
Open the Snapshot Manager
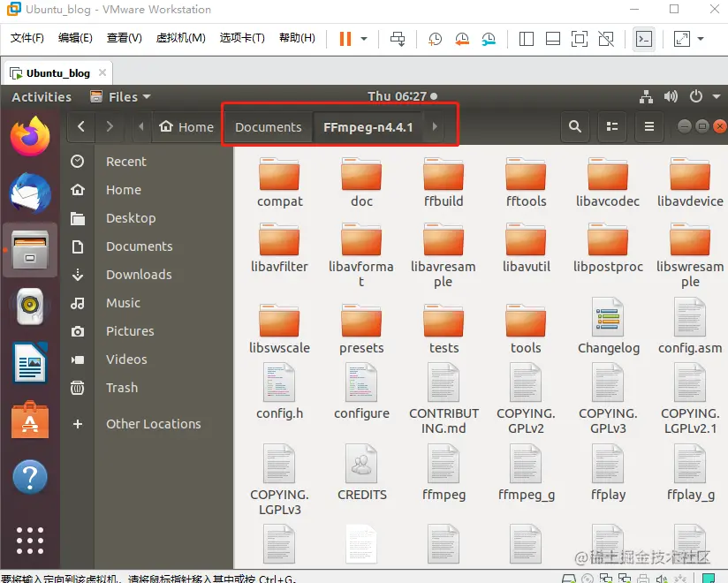[x=488, y=38]
